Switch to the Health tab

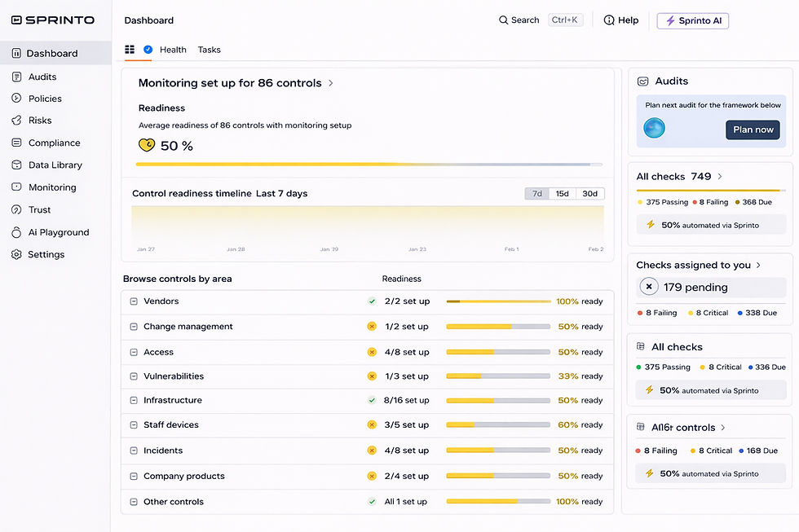click(173, 50)
